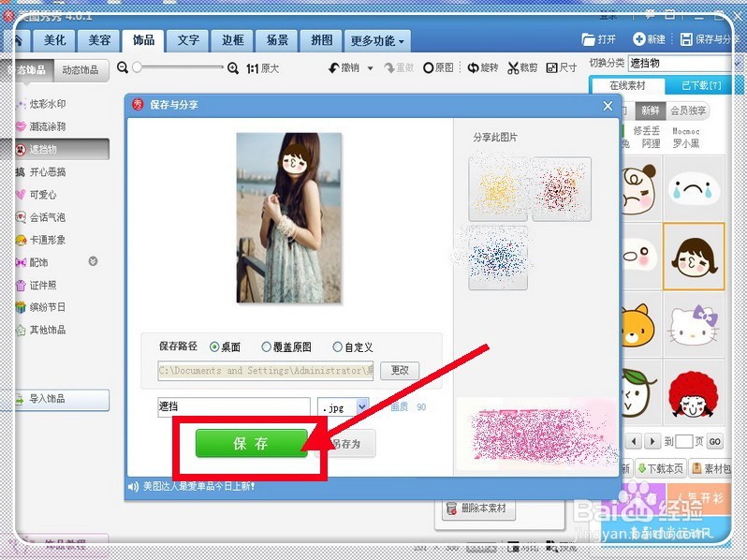The height and width of the screenshot is (560, 747).
Task: Select the Hello Kitty sticker
Action: pos(695,325)
